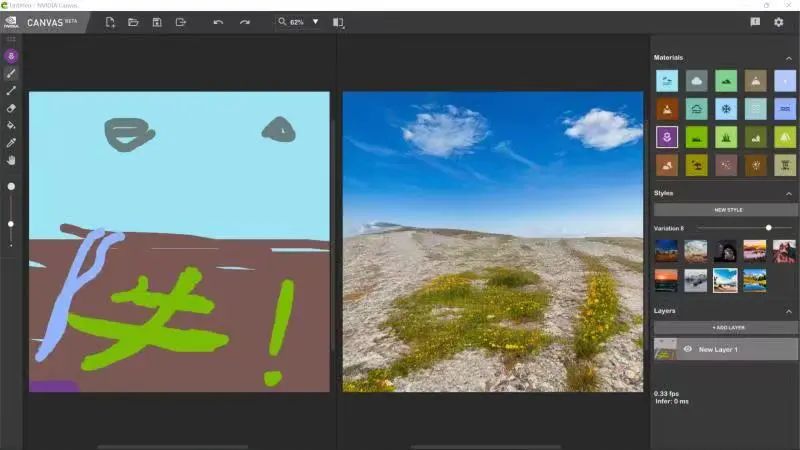The height and width of the screenshot is (450, 800).
Task: Select the Line tool
Action: pyautogui.click(x=11, y=91)
